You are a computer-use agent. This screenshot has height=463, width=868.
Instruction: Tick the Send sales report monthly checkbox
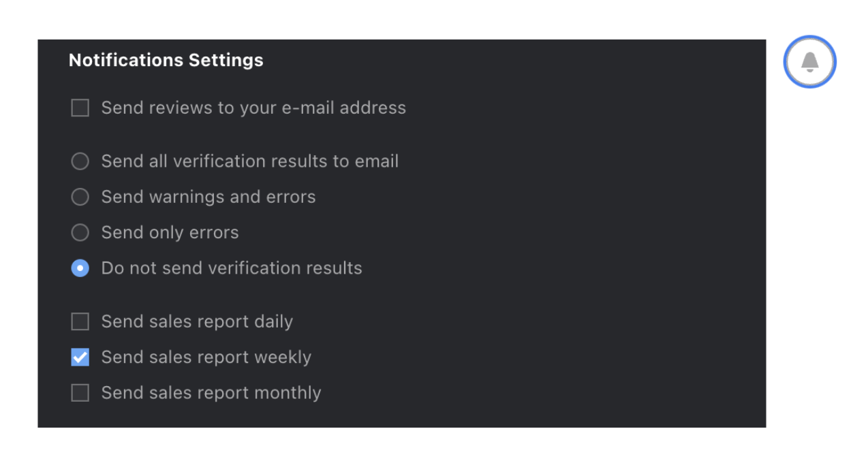click(80, 393)
